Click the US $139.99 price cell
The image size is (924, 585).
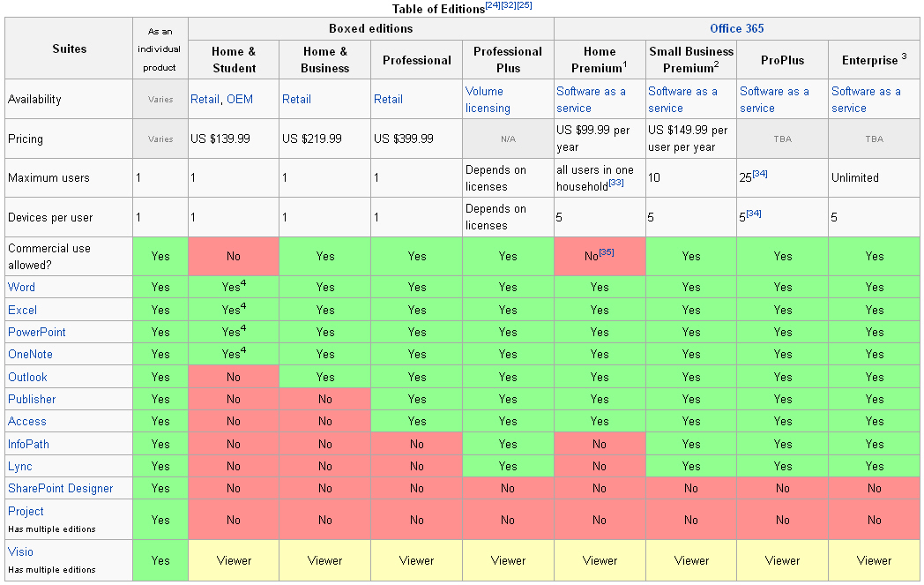click(234, 139)
